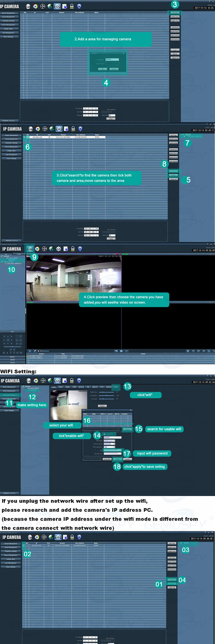The height and width of the screenshot is (644, 215).
Task: Open the Wifi Mode Infrastructure dropdown
Action: point(109,441)
